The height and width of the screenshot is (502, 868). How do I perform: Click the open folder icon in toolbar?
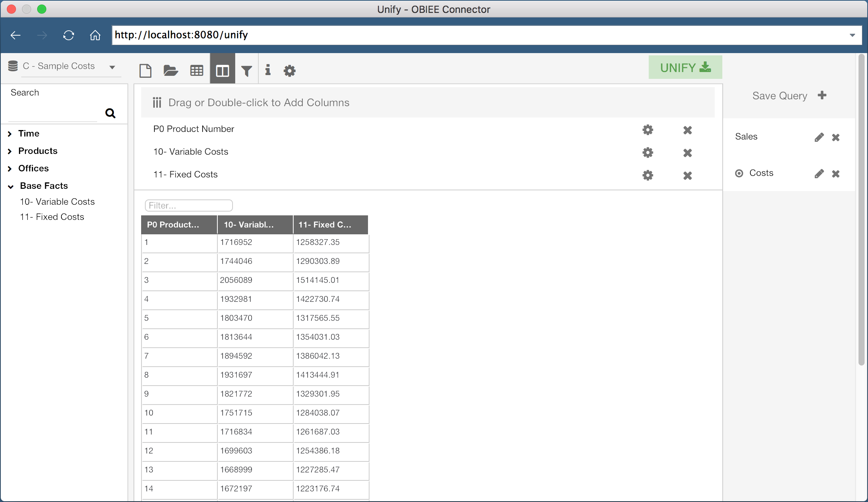click(x=171, y=71)
